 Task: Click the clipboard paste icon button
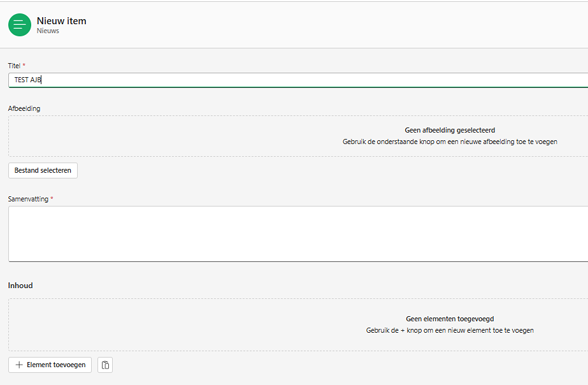(105, 365)
